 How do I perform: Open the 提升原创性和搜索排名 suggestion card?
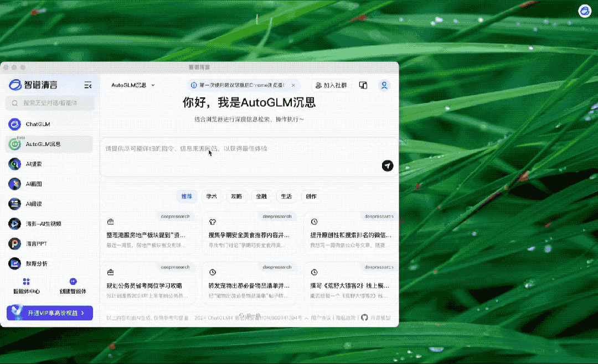pyautogui.click(x=351, y=232)
